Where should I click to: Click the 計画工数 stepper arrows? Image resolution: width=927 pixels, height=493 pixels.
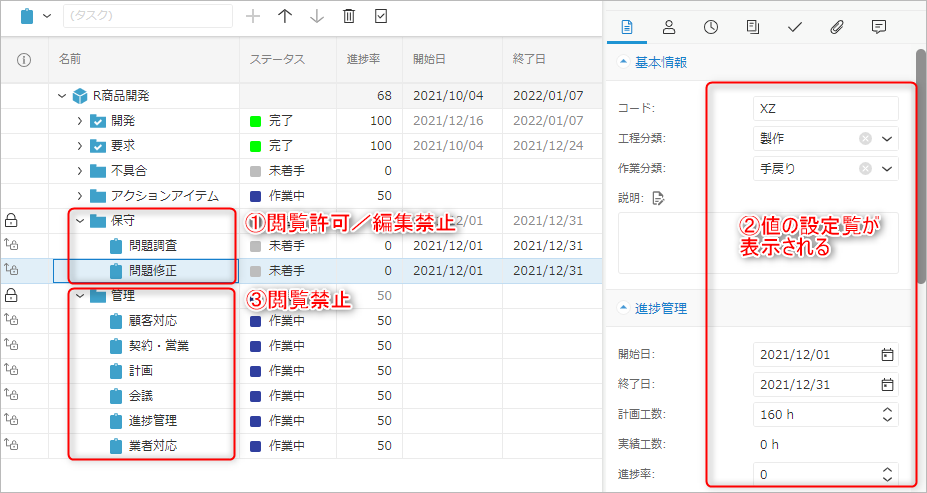886,414
